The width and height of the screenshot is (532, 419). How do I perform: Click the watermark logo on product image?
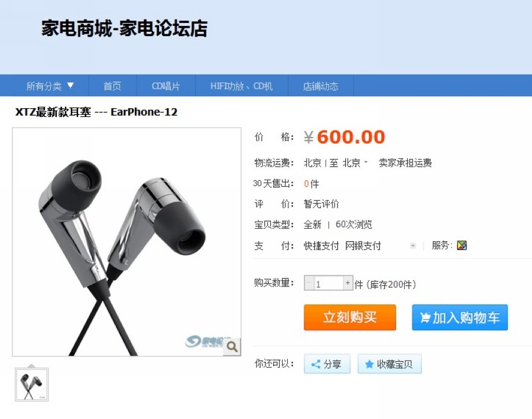coord(204,341)
